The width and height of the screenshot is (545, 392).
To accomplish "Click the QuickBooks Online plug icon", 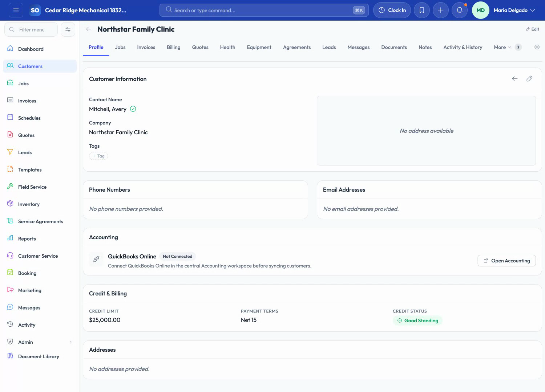I will (96, 259).
